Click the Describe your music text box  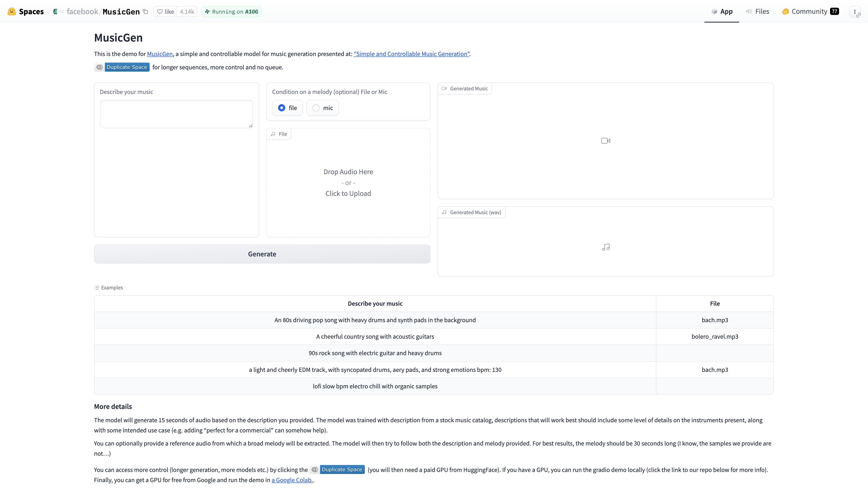coord(176,114)
